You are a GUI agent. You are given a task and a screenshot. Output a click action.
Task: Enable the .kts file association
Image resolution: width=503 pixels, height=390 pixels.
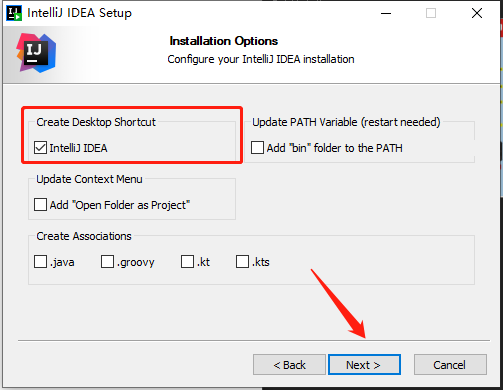click(242, 262)
